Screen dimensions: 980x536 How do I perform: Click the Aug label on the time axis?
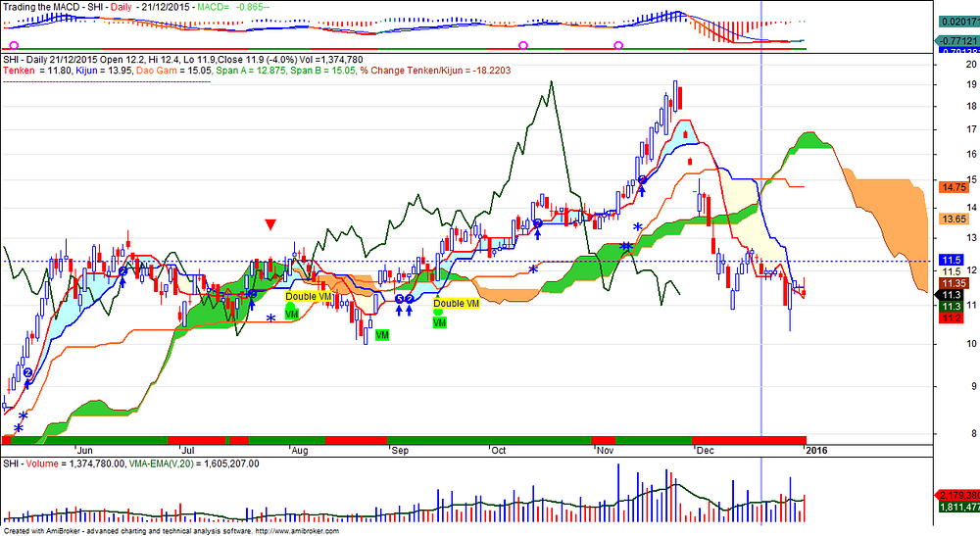click(299, 451)
